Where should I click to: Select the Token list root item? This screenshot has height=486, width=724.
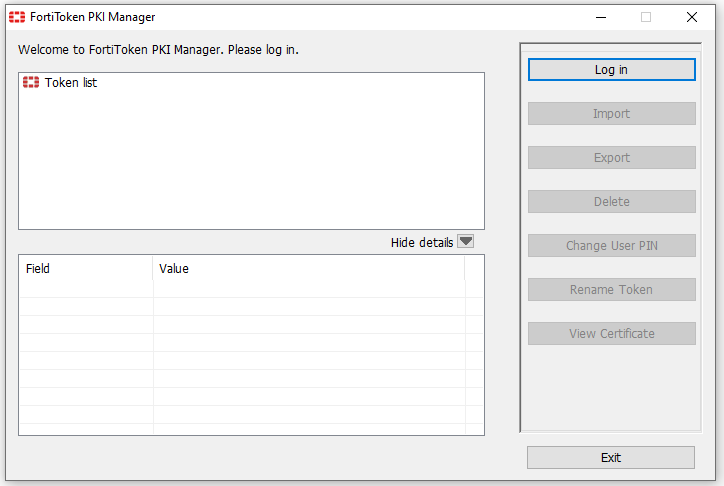click(x=71, y=83)
